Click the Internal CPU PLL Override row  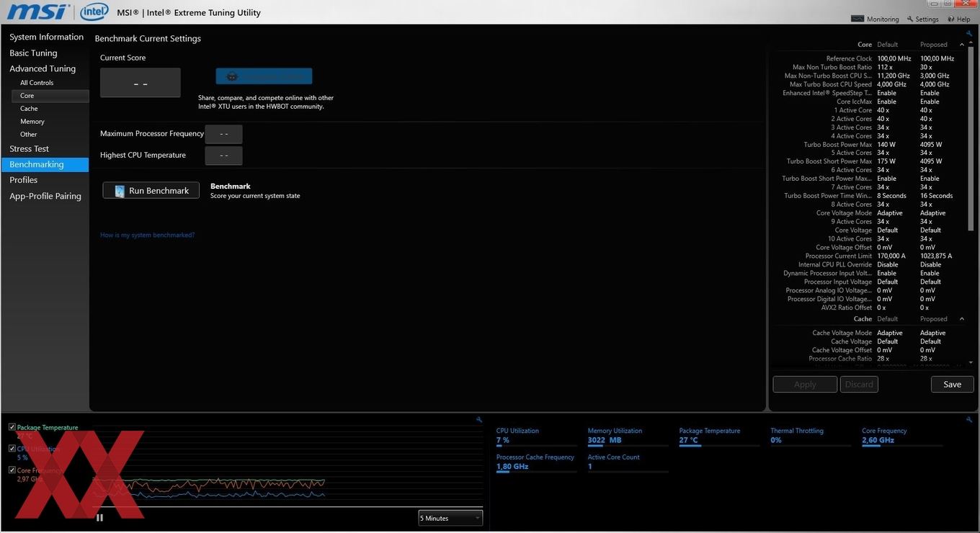tap(870, 264)
